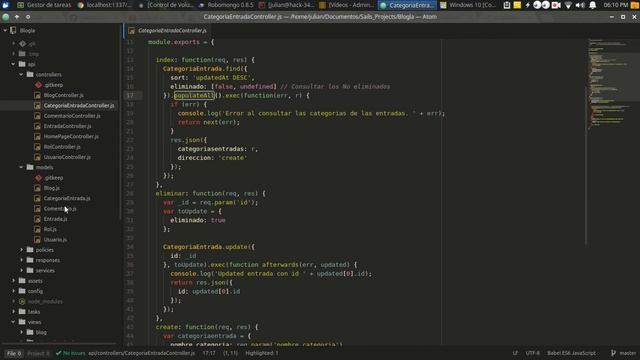640x360 pixels.
Task: Change the Babel ES6 JavaScript grammar selector
Action: pos(571,353)
